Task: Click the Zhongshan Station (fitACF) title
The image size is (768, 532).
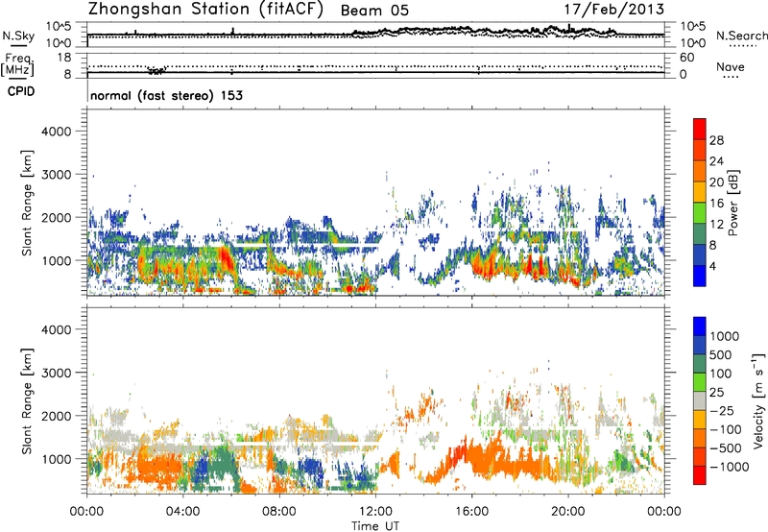Action: pos(205,10)
